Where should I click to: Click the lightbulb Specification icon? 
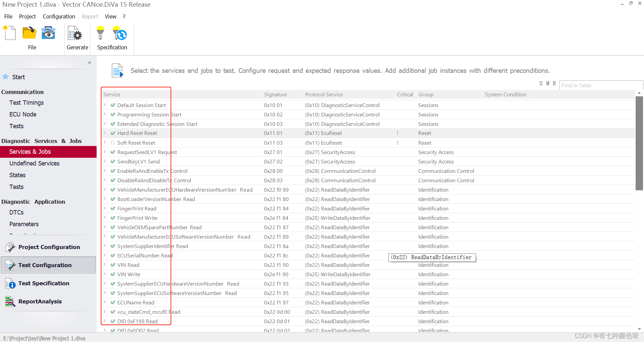[x=100, y=33]
